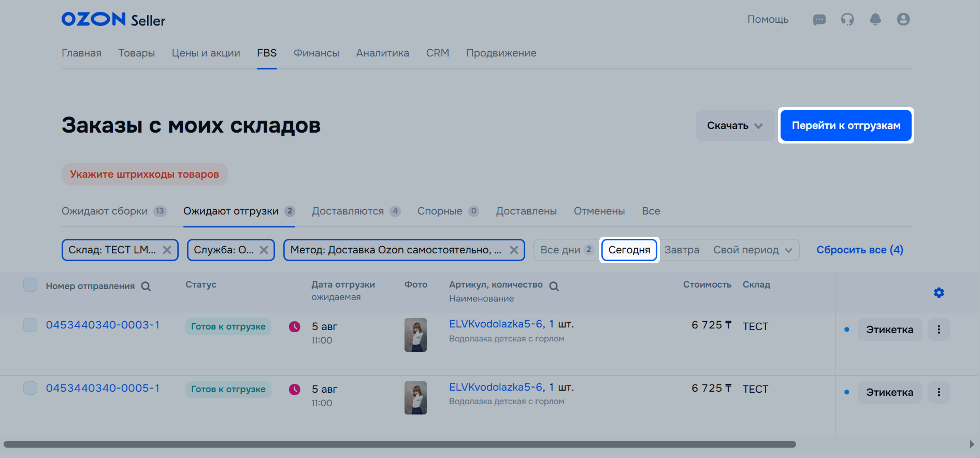980x458 pixels.
Task: Remove the Метод: Доставка Ozon filter chip
Action: [514, 250]
